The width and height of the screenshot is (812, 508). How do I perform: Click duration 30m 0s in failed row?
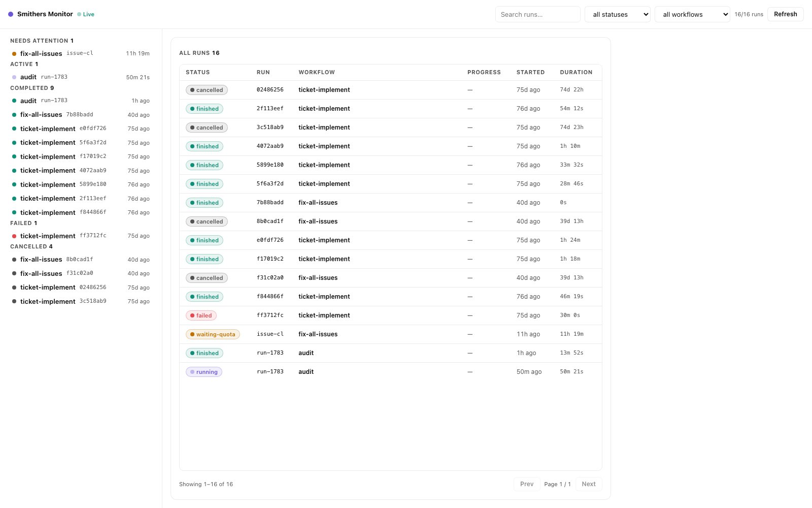pyautogui.click(x=570, y=315)
